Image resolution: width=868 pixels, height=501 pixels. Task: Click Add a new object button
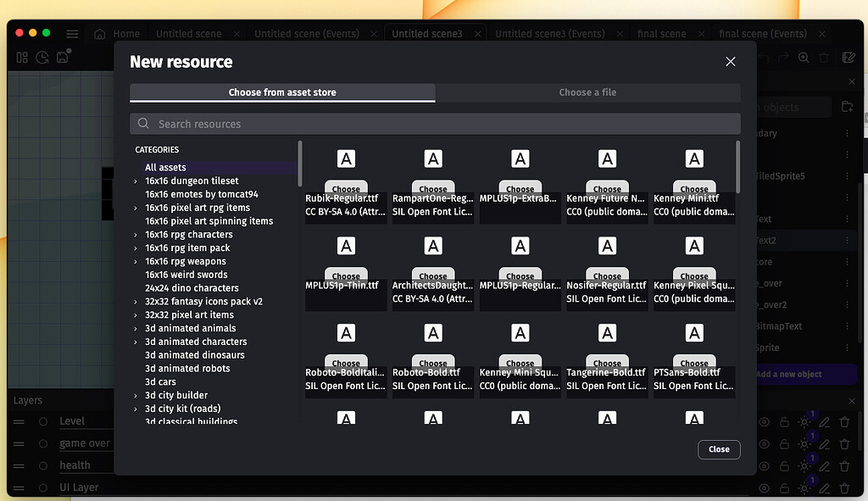[805, 374]
